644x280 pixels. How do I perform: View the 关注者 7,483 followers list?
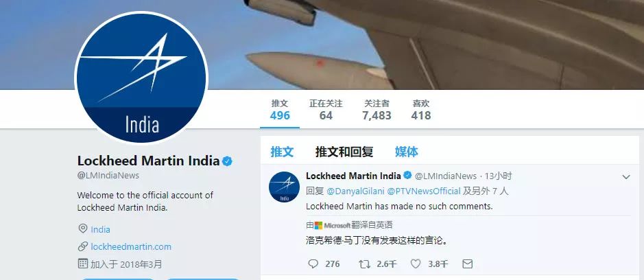point(377,110)
